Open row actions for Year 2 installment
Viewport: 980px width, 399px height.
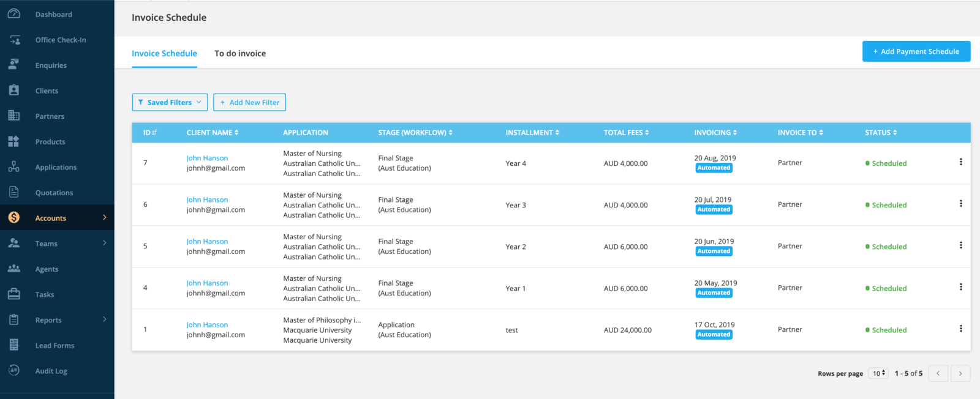click(x=960, y=245)
